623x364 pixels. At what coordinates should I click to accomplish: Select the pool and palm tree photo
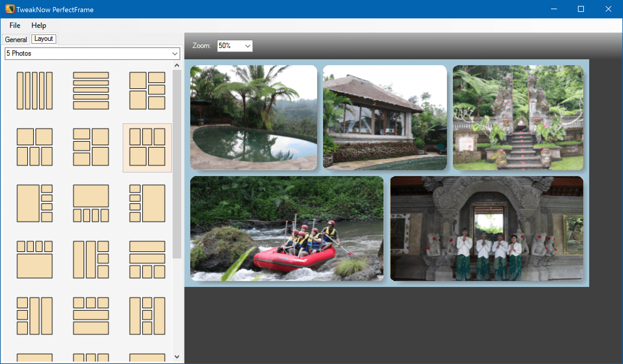[x=254, y=118]
